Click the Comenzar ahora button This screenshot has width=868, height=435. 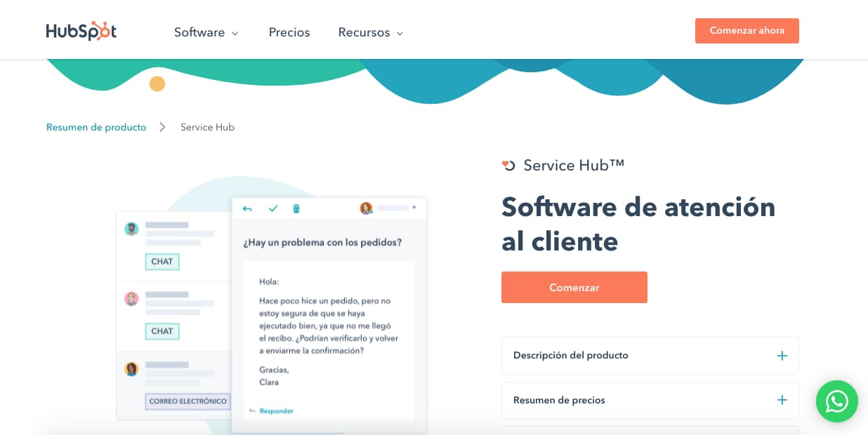(747, 31)
